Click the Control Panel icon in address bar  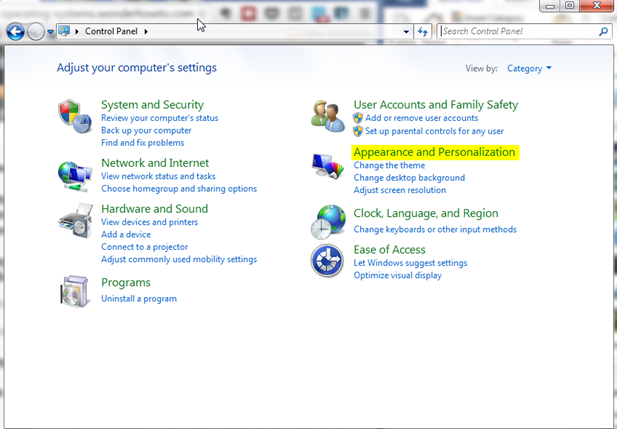click(x=65, y=31)
